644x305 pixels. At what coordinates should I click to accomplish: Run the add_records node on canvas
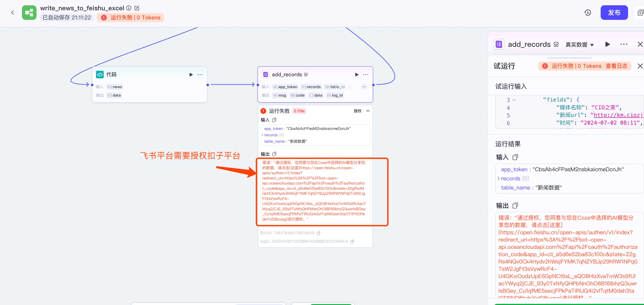point(357,75)
